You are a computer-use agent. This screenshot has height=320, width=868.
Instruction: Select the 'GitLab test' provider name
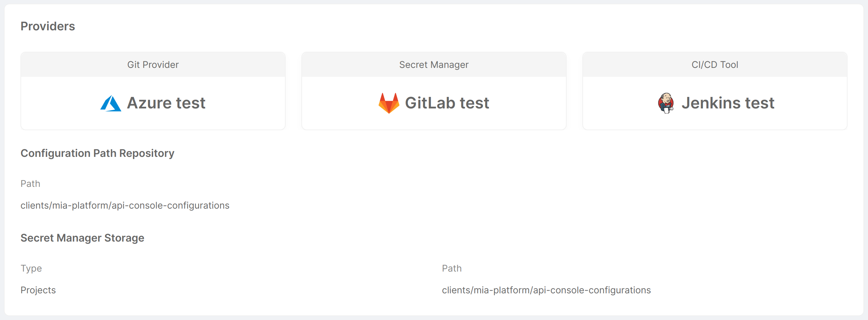[447, 103]
